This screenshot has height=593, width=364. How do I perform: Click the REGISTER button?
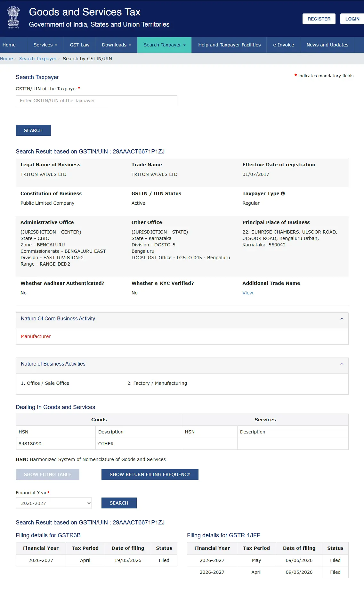319,19
